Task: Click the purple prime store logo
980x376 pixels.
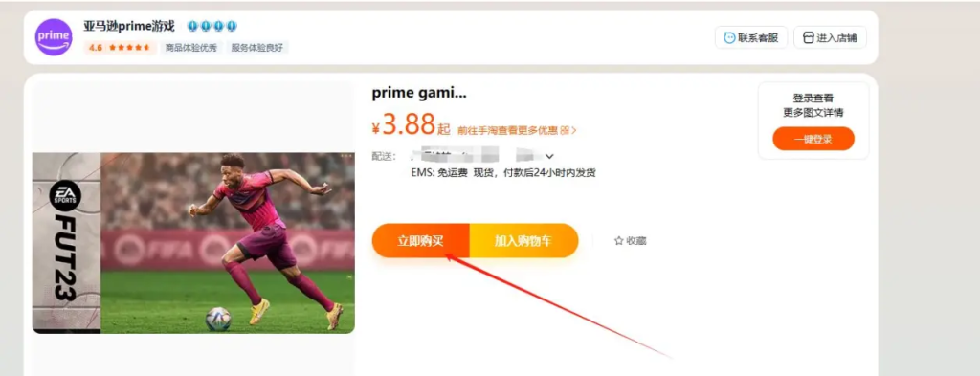Action: [54, 37]
